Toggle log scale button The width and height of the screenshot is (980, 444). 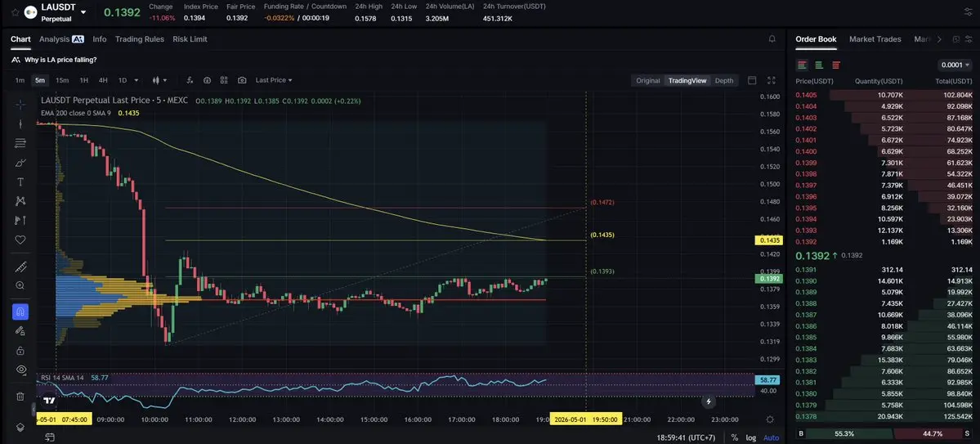[x=750, y=437]
